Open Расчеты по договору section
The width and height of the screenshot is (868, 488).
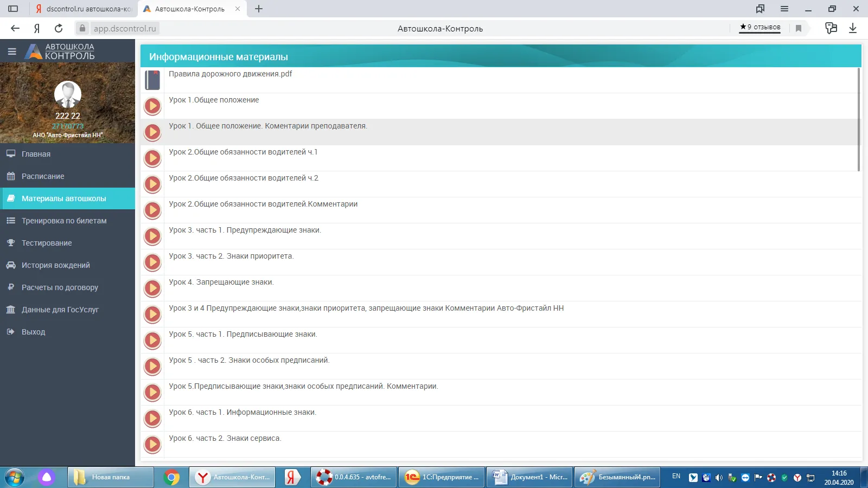tap(67, 287)
